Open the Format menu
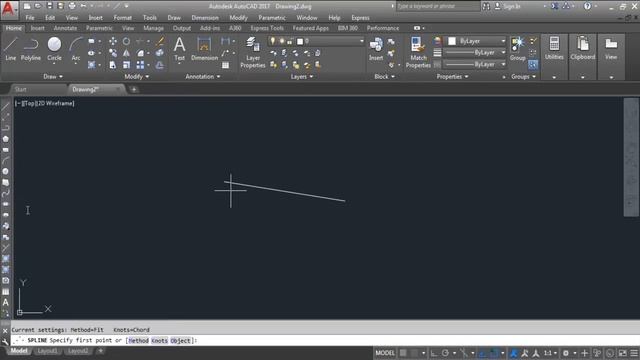This screenshot has width=640, height=360. (x=122, y=18)
